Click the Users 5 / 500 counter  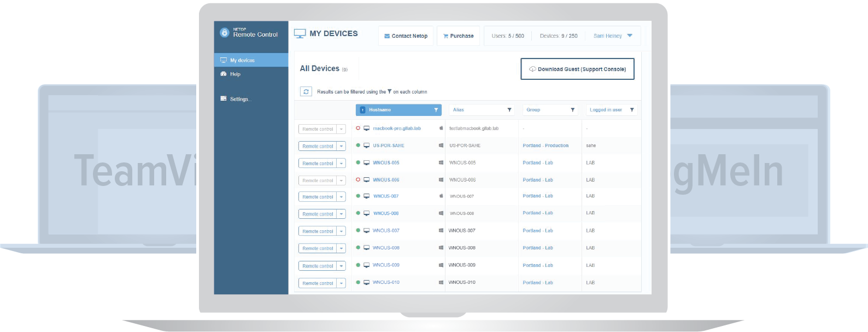coord(508,36)
